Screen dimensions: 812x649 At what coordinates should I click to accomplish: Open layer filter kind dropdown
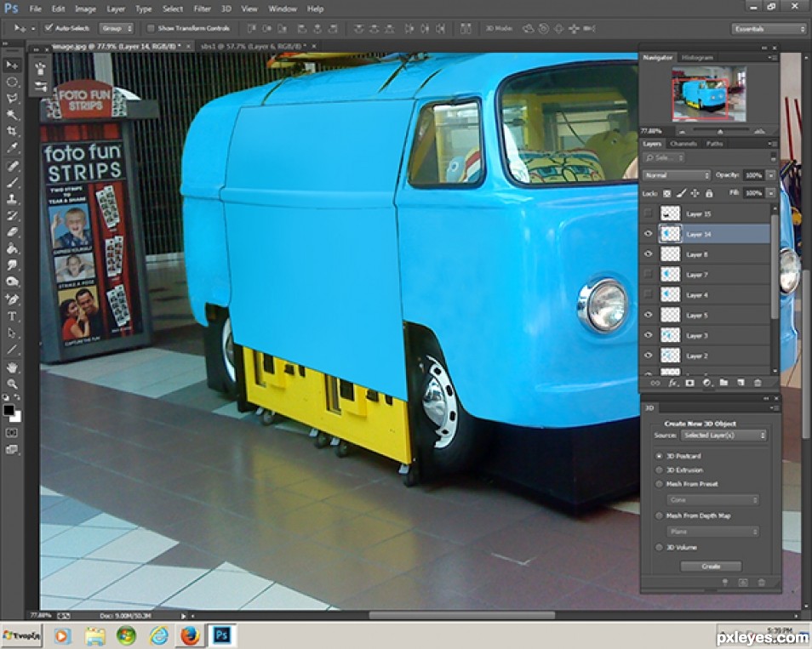pos(664,157)
